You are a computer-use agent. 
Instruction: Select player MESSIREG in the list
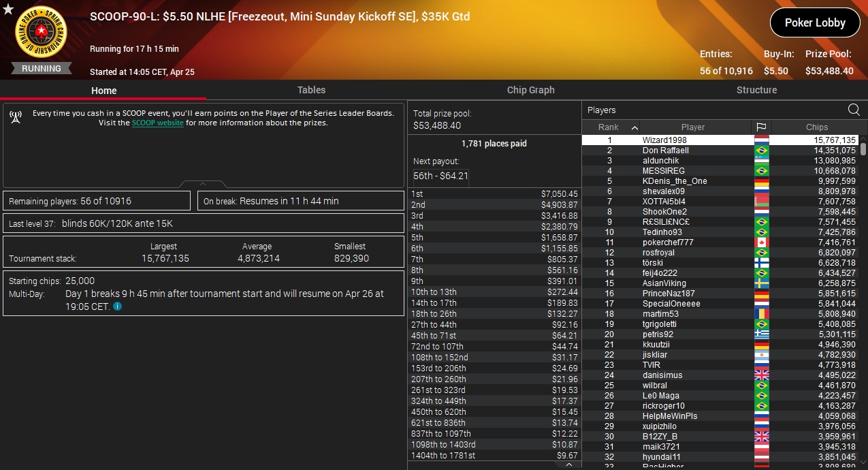tap(720, 171)
